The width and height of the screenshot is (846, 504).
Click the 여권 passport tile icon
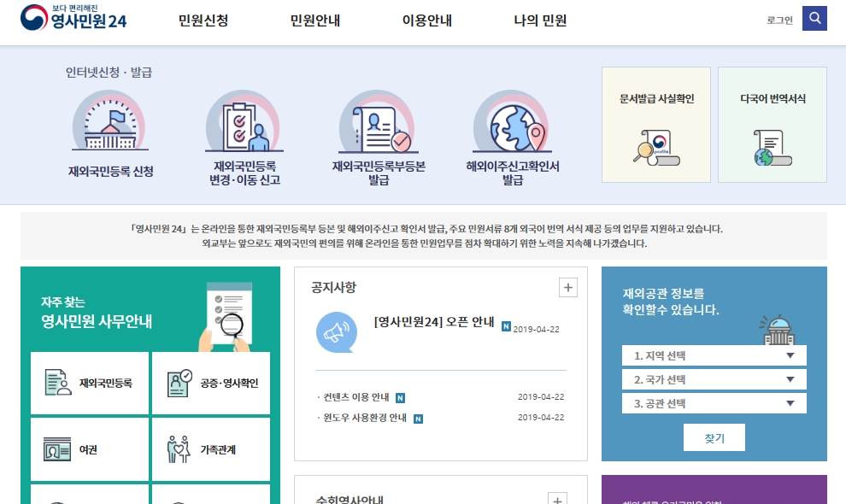tap(57, 449)
